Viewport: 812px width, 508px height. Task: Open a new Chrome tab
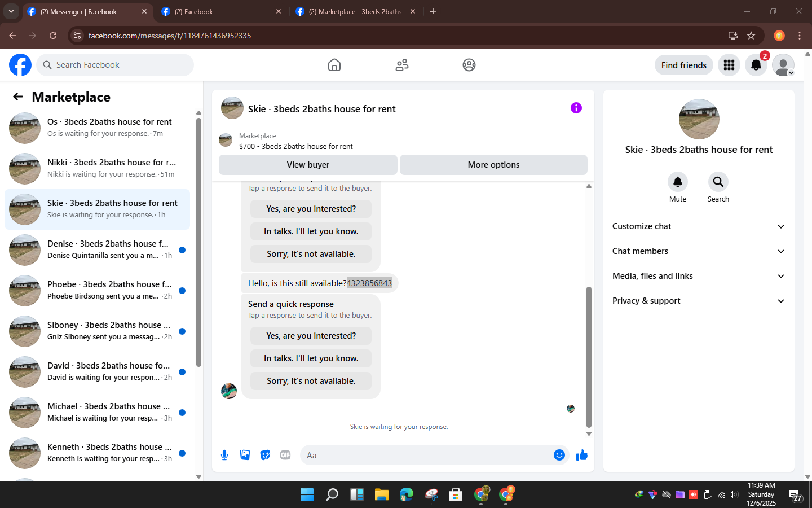click(x=433, y=11)
